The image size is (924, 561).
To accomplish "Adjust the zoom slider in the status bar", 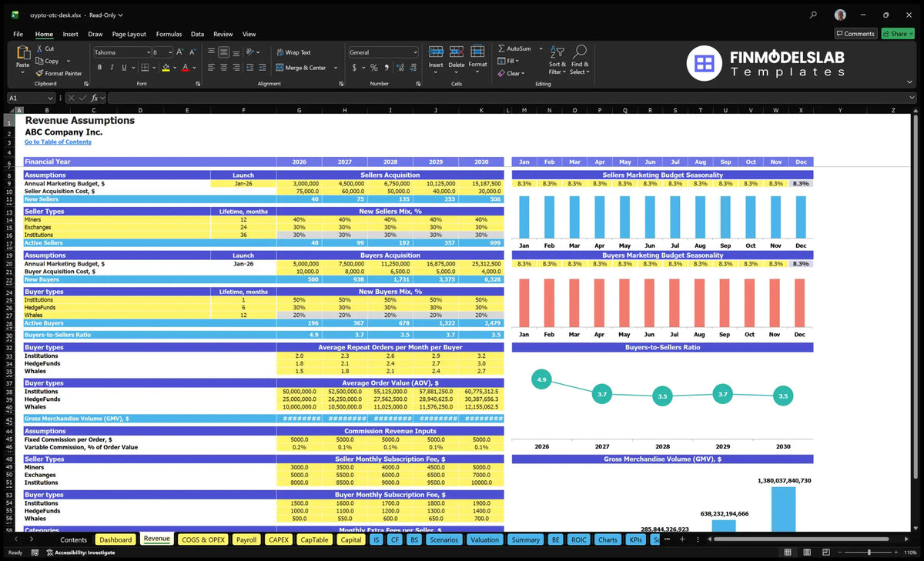I will [869, 553].
